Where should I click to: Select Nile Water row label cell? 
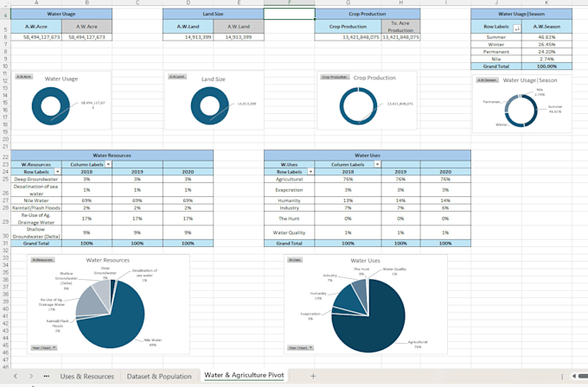[36, 200]
